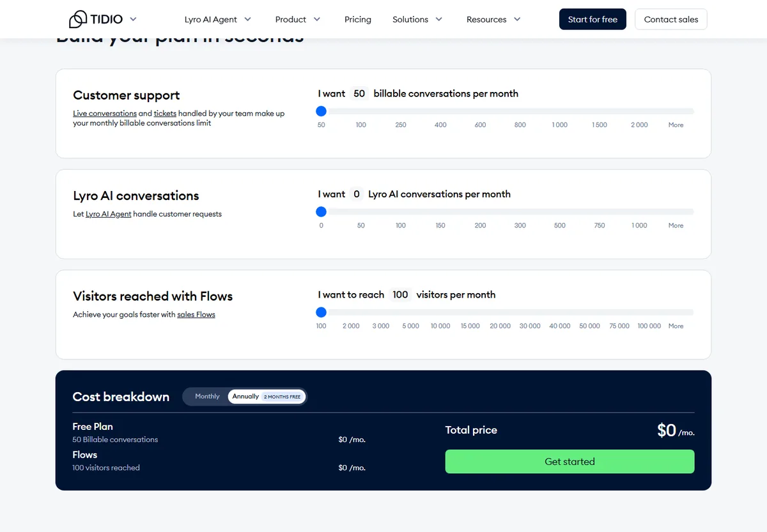Screen dimensions: 767x532
Task: Set Flows slider to 50 000 visitors
Action: [x=590, y=326]
